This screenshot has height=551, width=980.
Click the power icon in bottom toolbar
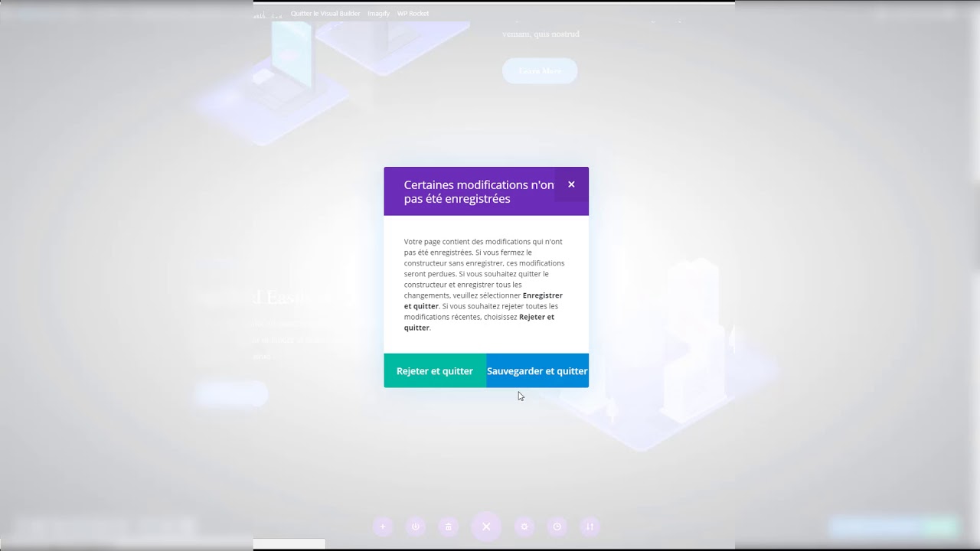click(x=416, y=527)
